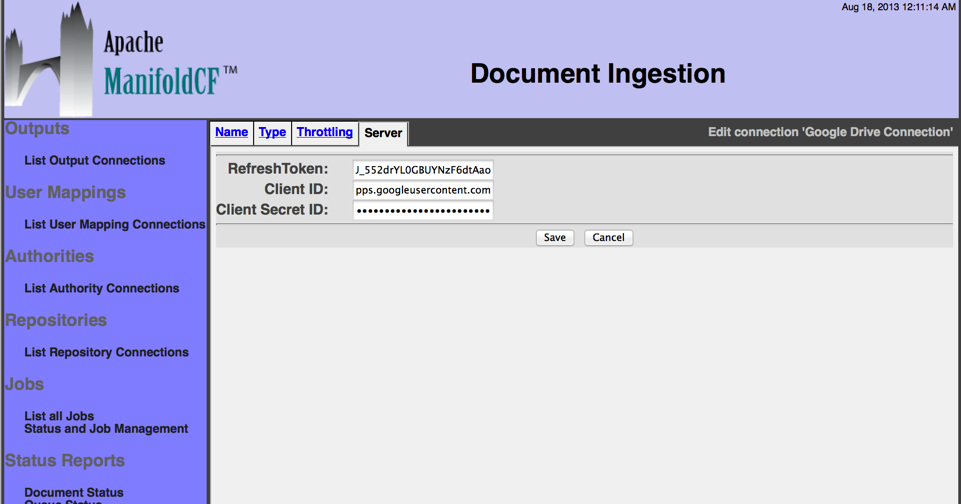The width and height of the screenshot is (961, 504).
Task: Select the Server tab
Action: click(x=383, y=133)
